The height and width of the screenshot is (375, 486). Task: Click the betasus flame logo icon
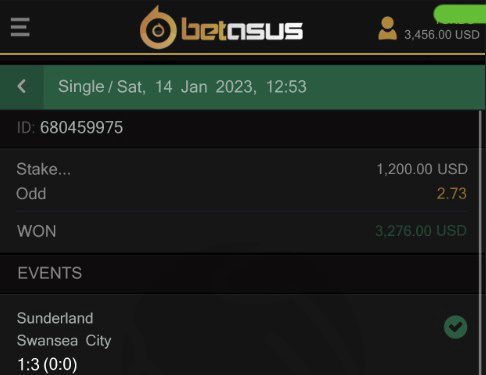pos(158,28)
